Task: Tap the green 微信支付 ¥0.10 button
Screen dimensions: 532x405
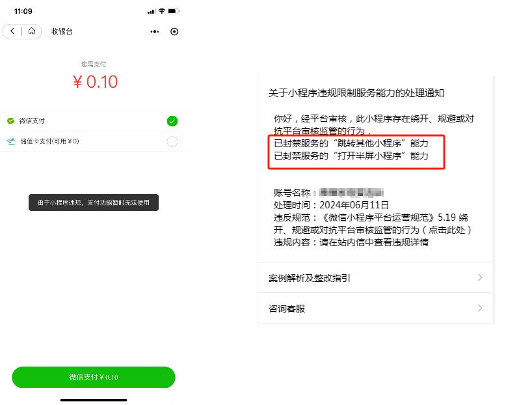Action: (x=94, y=377)
